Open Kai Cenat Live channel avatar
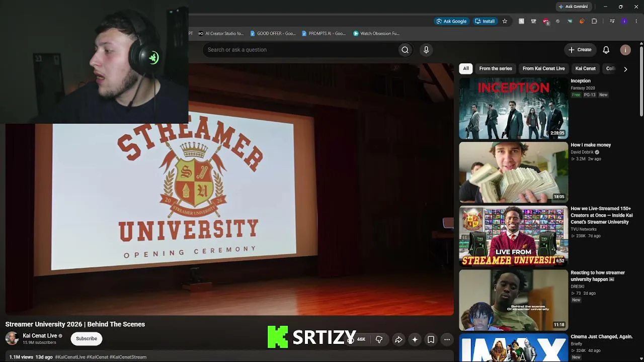Screen dimensions: 644x362 (12, 338)
